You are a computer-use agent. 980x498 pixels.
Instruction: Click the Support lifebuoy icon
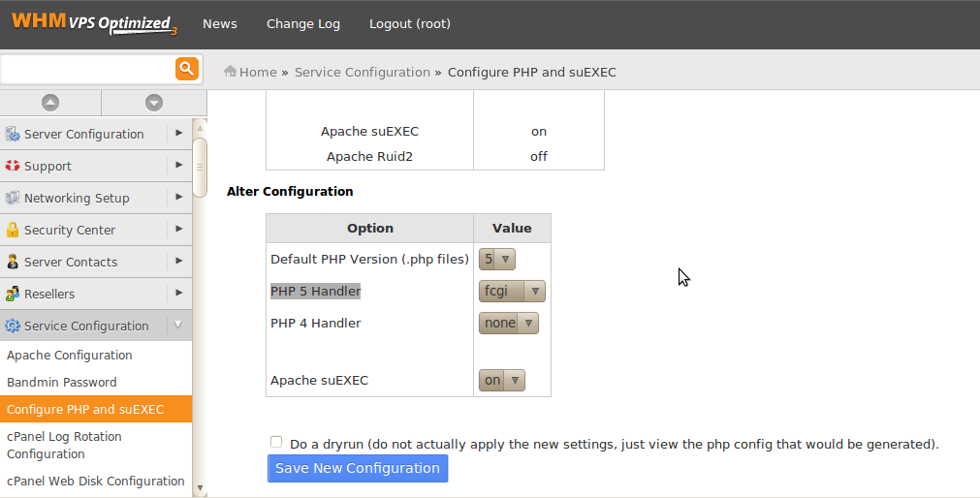13,166
